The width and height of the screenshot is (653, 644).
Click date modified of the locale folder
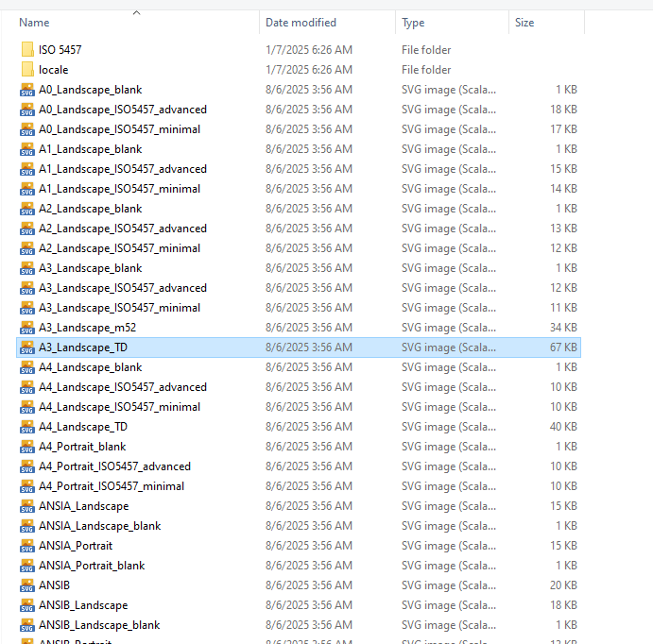tap(309, 70)
